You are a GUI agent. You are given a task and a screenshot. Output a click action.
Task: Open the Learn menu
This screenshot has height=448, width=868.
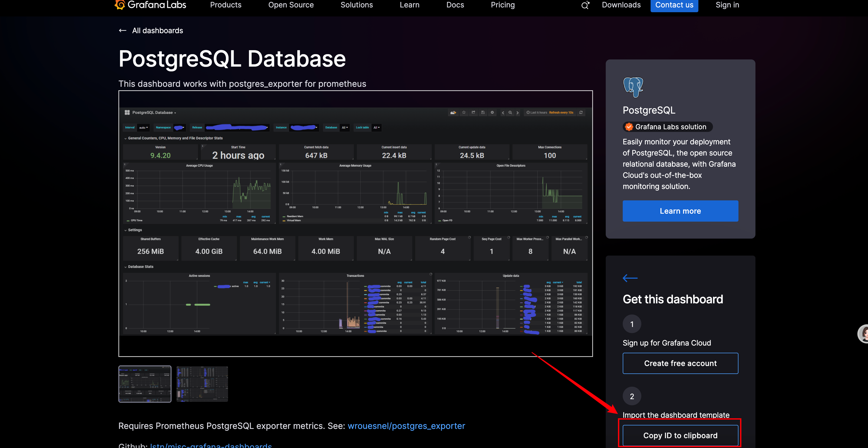[x=409, y=5]
